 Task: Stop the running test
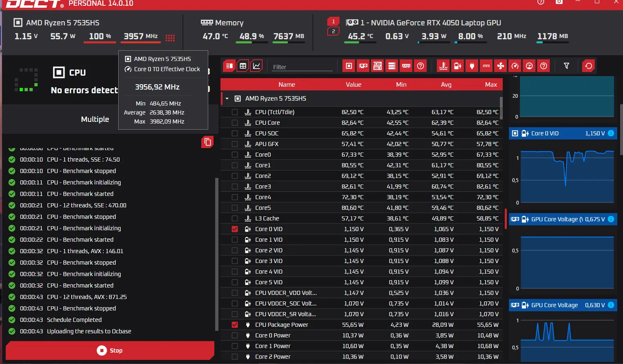pos(110,351)
